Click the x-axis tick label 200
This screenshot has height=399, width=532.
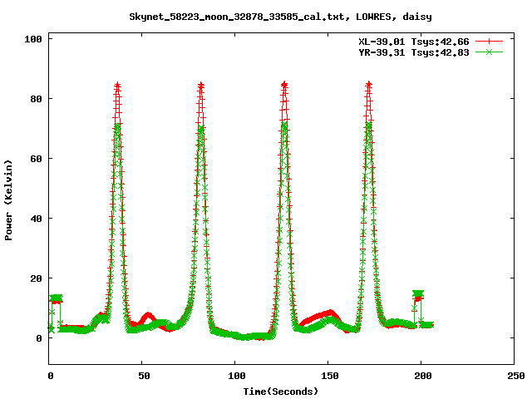point(423,376)
